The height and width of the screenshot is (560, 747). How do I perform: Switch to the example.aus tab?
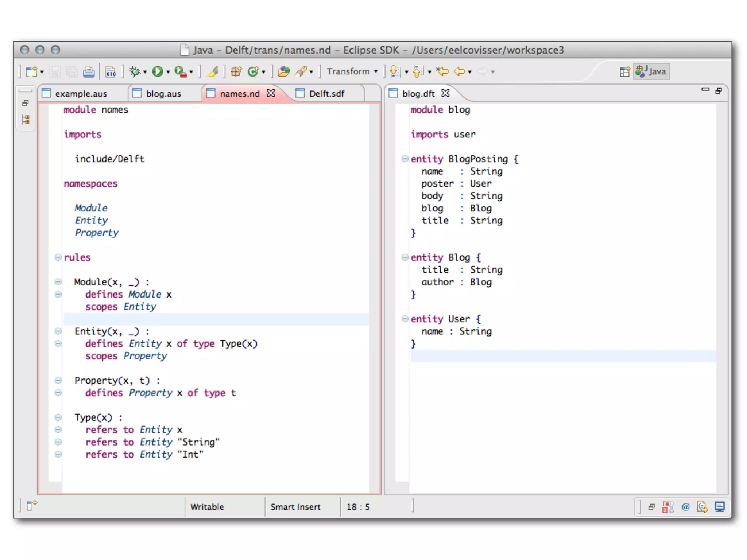pos(81,94)
